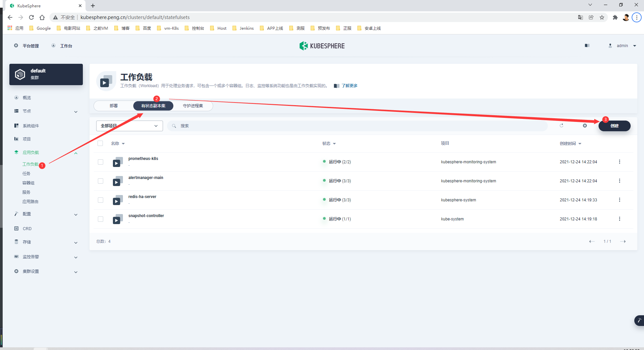
Task: Open more actions for snapshot-controller row
Action: coord(620,219)
